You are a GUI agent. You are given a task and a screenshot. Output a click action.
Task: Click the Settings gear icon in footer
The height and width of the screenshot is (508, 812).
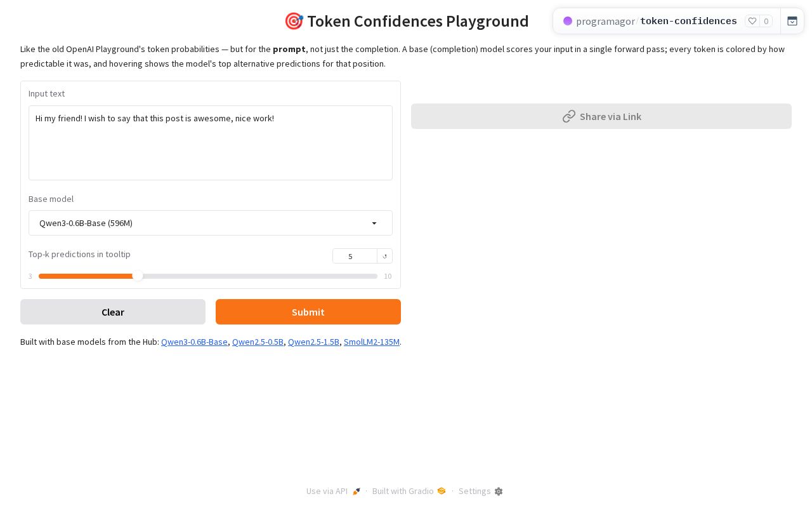click(499, 491)
